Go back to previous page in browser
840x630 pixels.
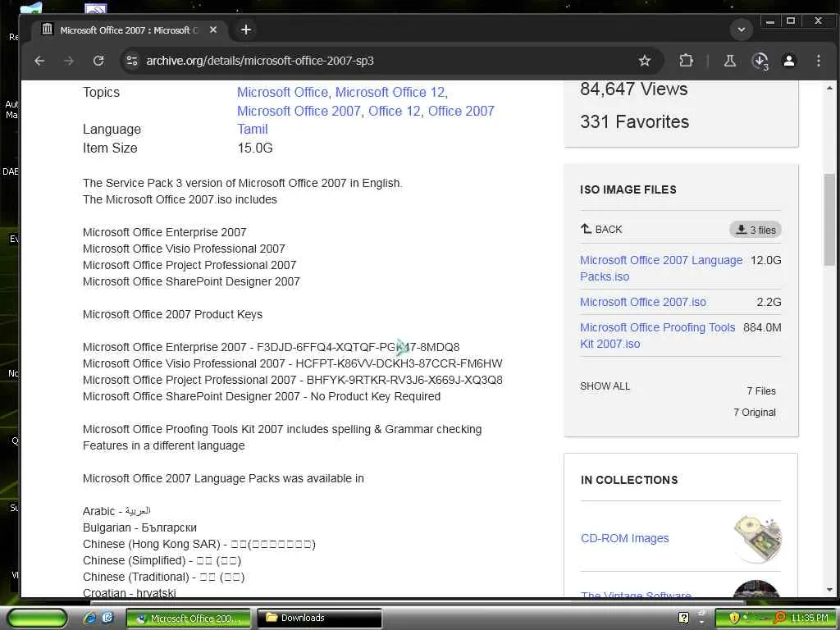pyautogui.click(x=39, y=61)
